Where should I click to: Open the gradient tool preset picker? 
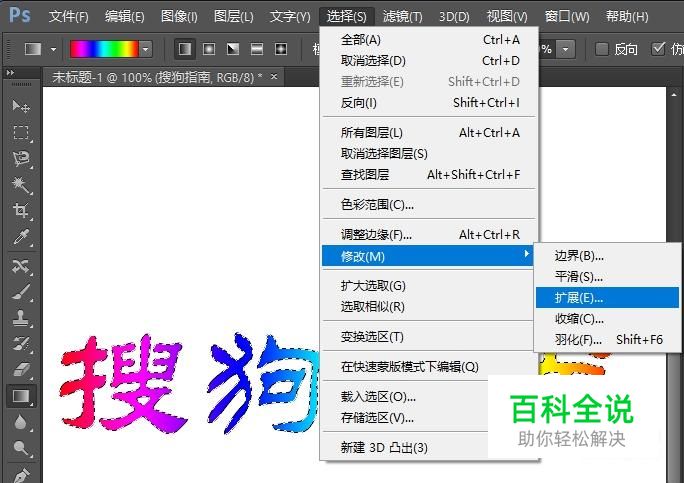pyautogui.click(x=33, y=49)
